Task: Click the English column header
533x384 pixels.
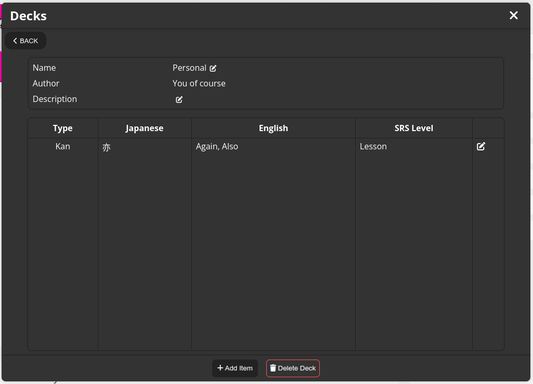Action: [x=273, y=128]
